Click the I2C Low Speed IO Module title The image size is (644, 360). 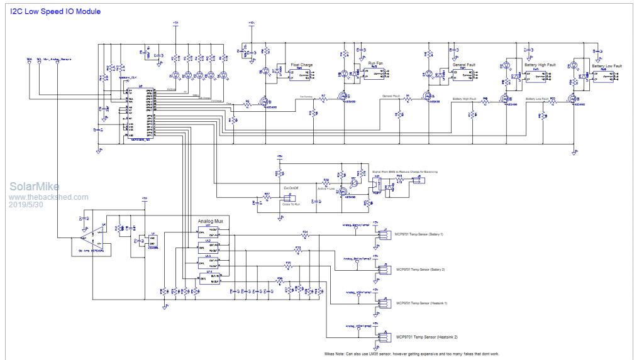coord(55,12)
